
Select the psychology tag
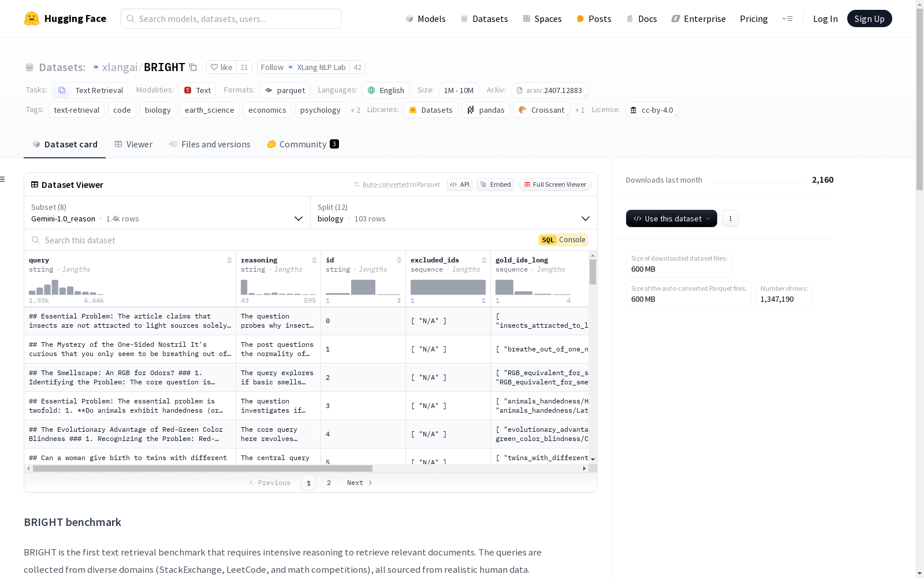tap(321, 110)
